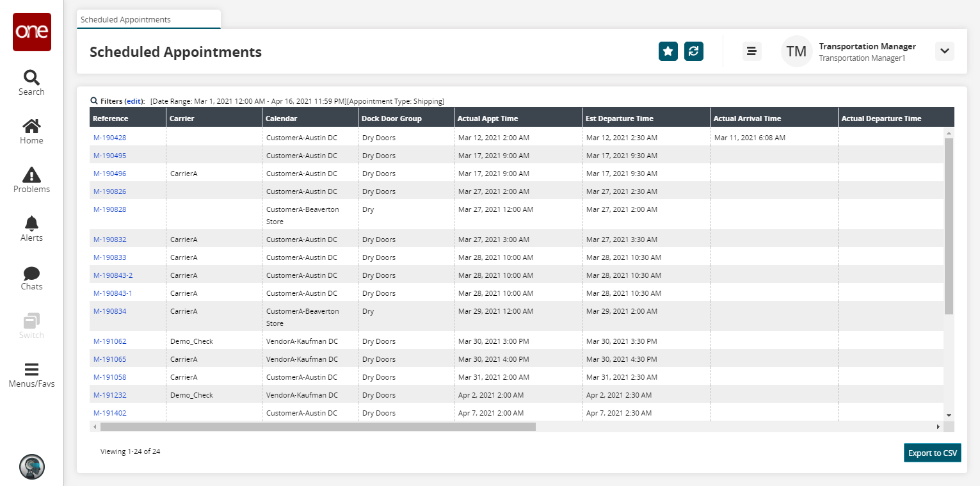This screenshot has width=980, height=486.
Task: Refresh the Scheduled Appointments report
Action: (694, 51)
